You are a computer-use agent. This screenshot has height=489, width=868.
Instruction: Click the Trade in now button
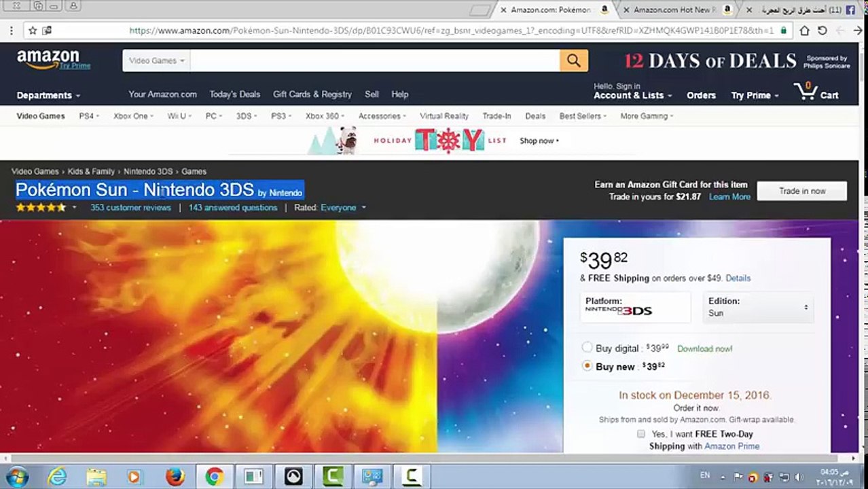click(x=802, y=191)
